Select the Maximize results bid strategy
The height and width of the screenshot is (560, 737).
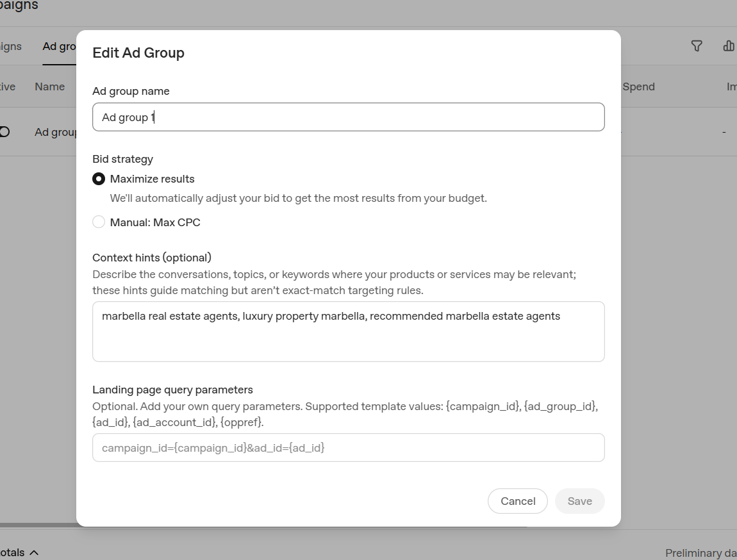point(99,179)
